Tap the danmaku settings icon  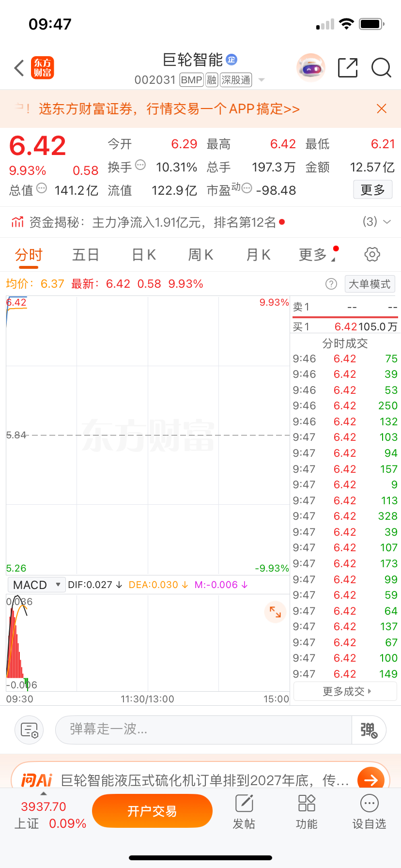coord(30,730)
